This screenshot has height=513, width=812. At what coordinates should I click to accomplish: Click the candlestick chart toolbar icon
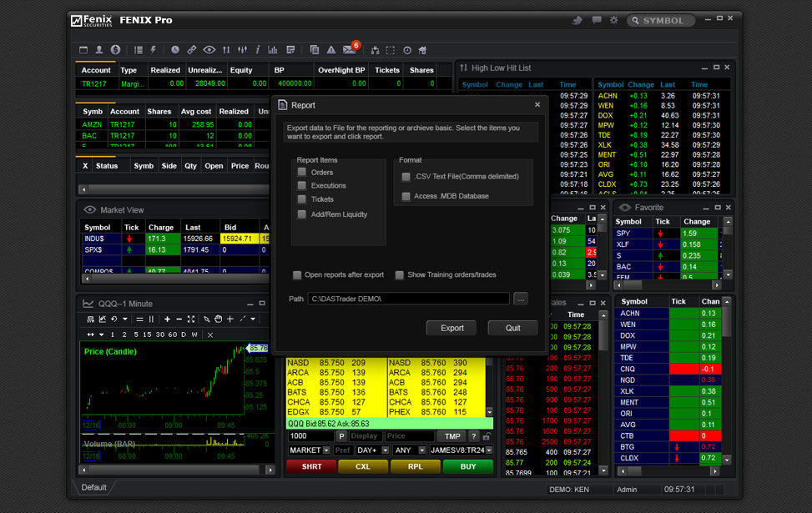click(x=242, y=50)
